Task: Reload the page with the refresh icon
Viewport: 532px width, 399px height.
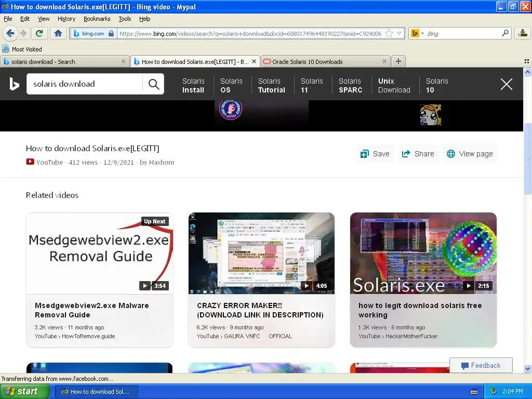Action: coord(39,33)
